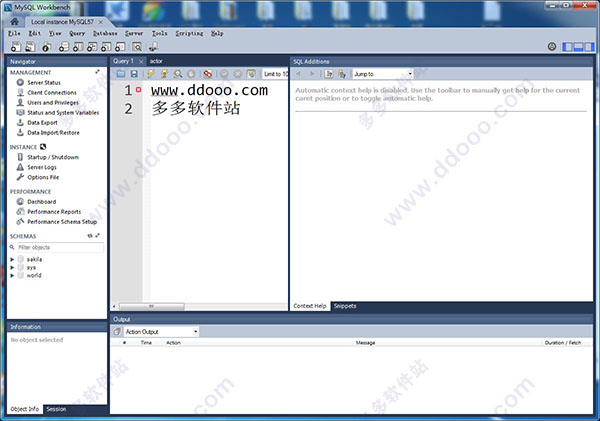Execute the statement under cursor icon
This screenshot has height=421, width=600.
[164, 74]
